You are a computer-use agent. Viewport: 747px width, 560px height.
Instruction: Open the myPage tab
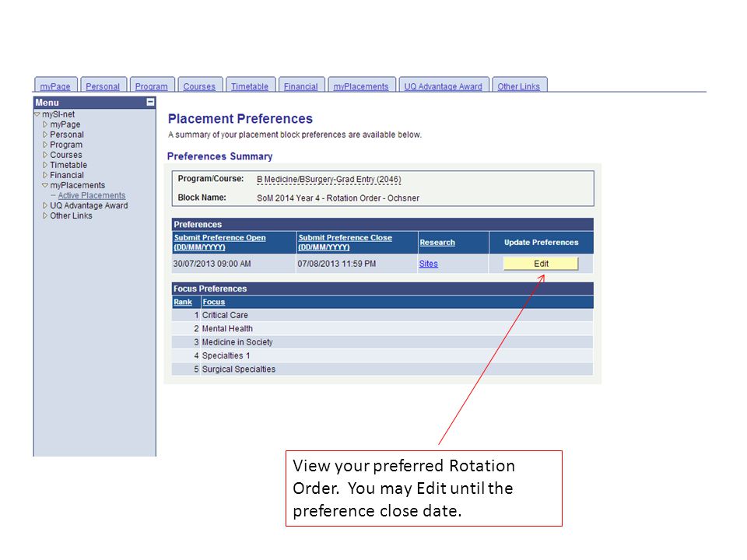tap(55, 86)
